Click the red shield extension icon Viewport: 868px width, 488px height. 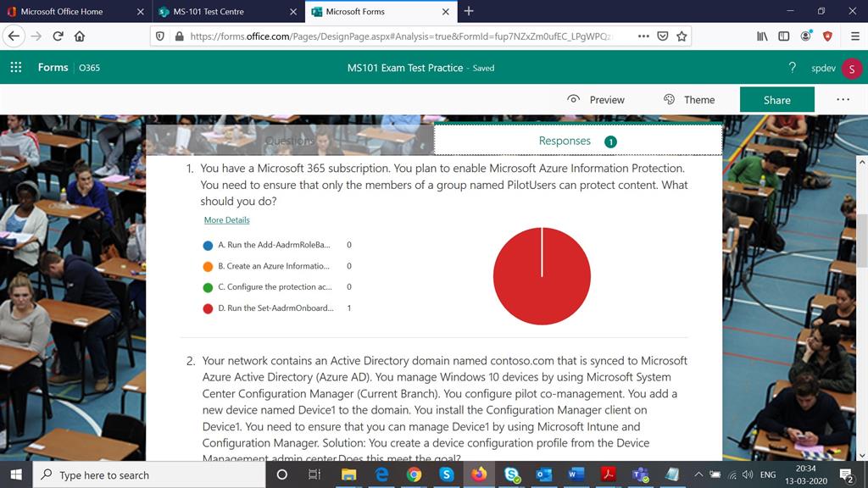pos(827,36)
